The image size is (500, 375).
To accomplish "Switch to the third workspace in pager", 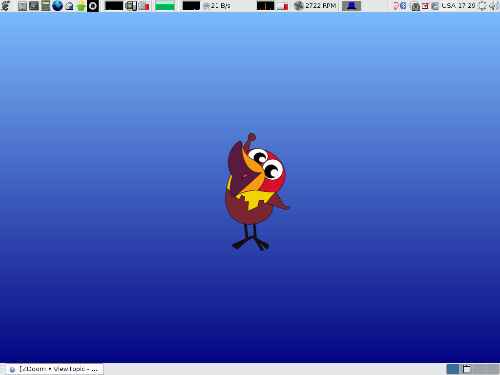I will [x=480, y=369].
